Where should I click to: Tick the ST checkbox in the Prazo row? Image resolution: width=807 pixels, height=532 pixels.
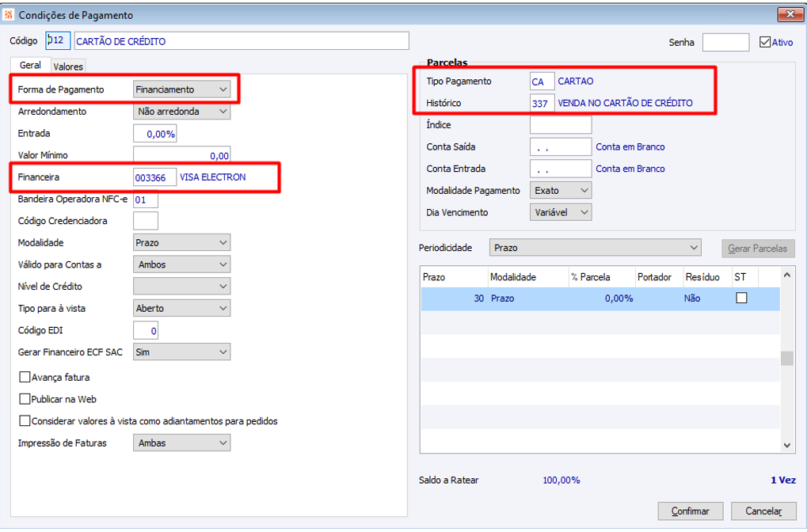(x=741, y=298)
